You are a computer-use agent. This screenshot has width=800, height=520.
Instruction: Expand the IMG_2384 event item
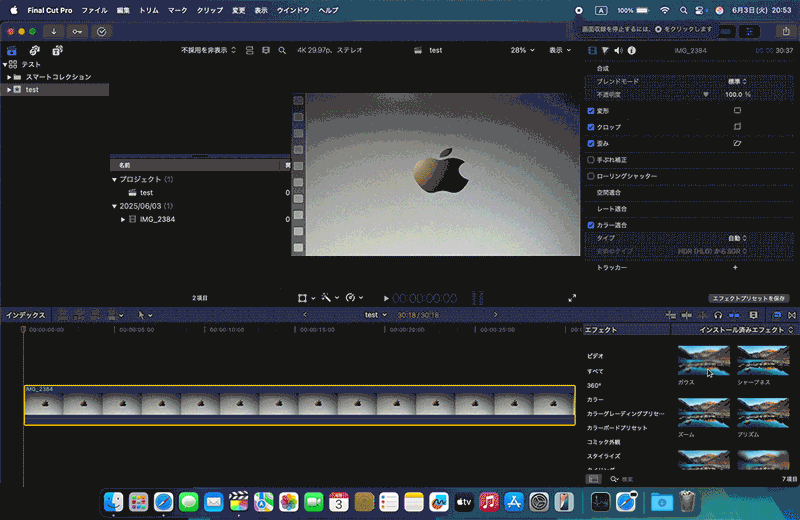point(123,219)
